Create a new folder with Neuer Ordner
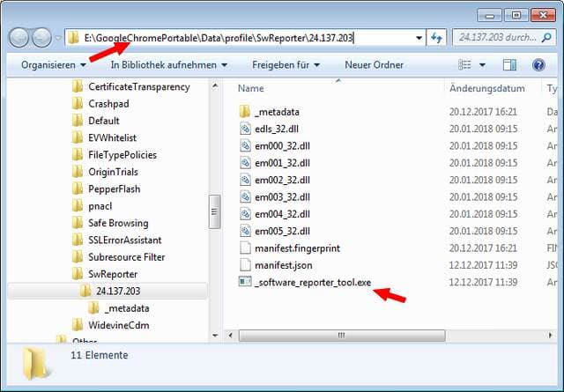The image size is (564, 392). click(374, 65)
